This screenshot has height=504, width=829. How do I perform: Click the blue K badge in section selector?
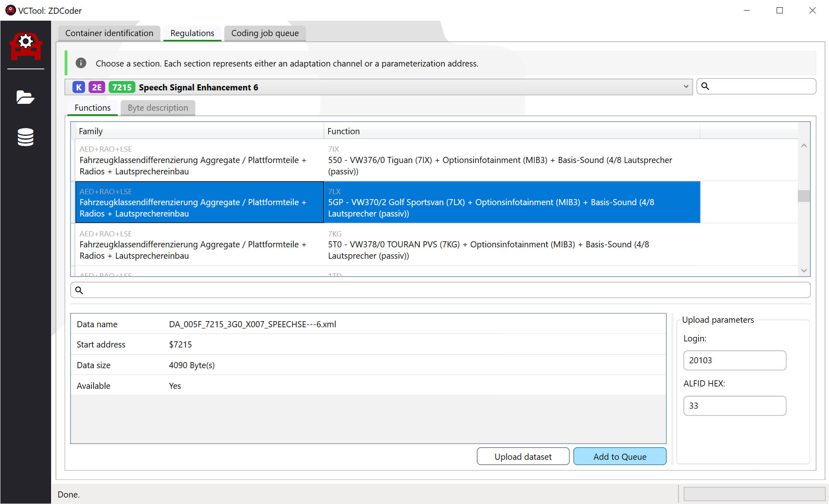coord(79,87)
